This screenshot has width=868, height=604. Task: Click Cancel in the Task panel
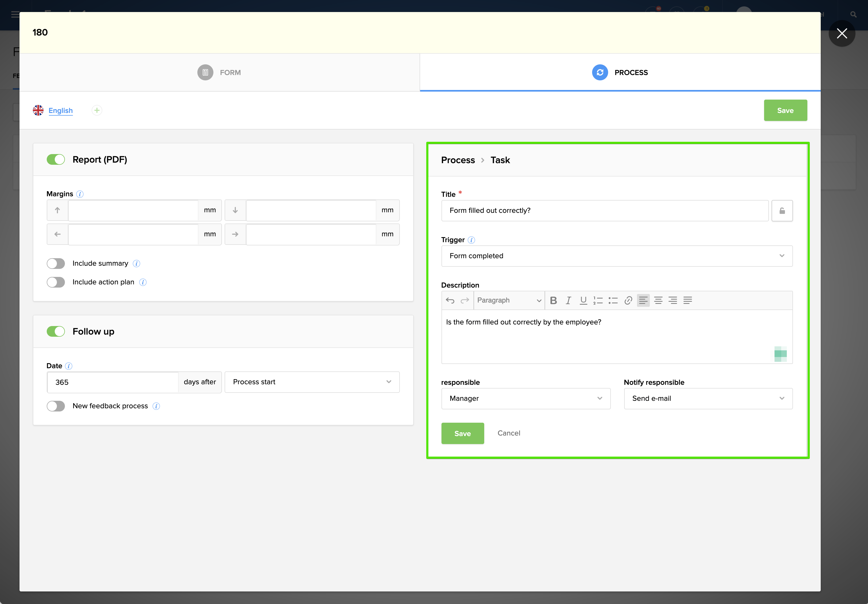pos(509,433)
